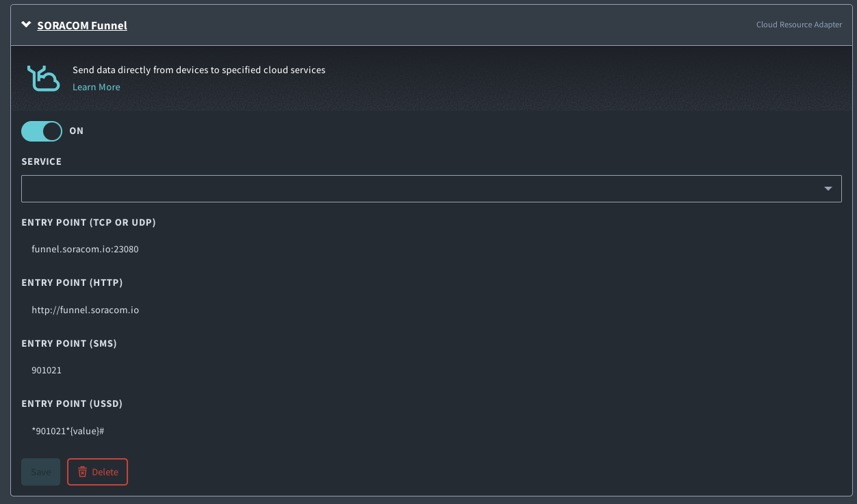
Task: Turn off the Funnel ON switch
Action: click(x=42, y=131)
